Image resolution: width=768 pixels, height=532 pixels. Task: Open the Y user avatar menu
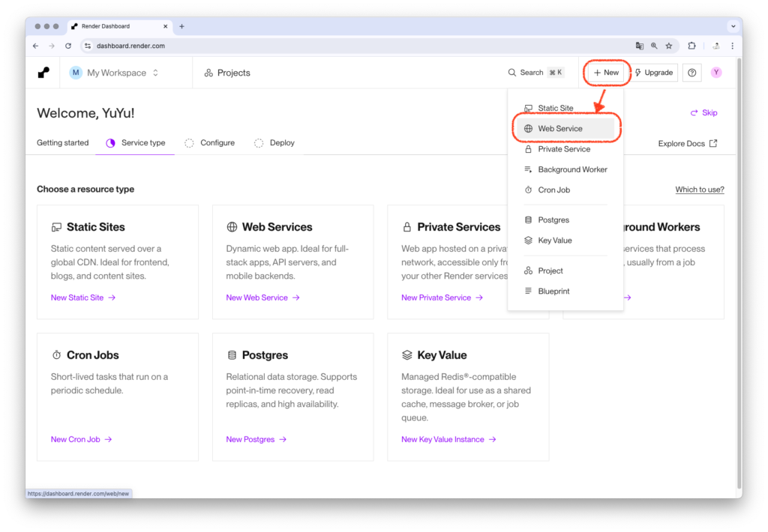tap(716, 73)
